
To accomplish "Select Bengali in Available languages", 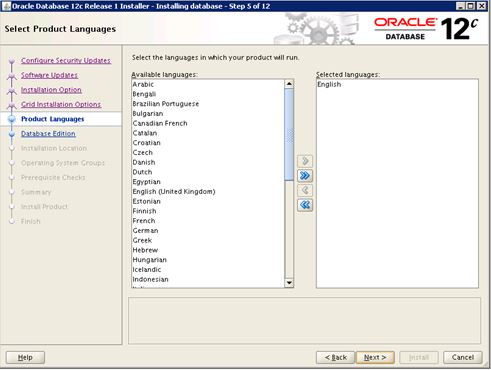I will click(x=208, y=94).
